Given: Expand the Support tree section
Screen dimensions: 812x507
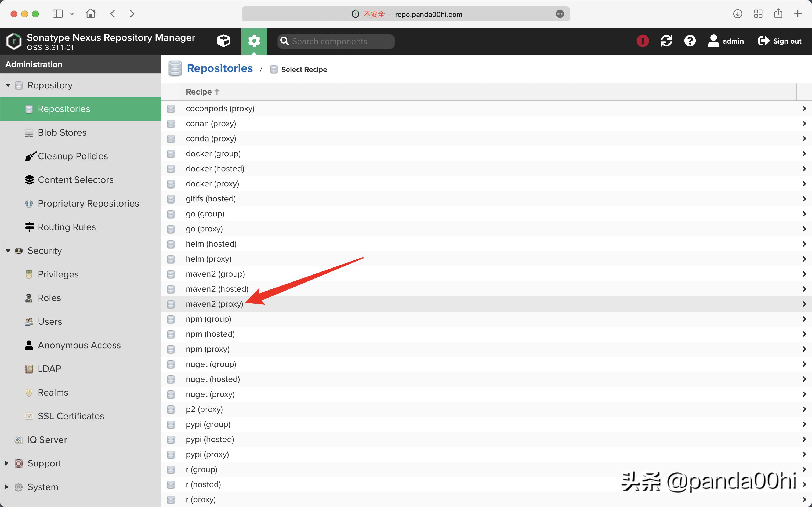Looking at the screenshot, I should coord(6,463).
